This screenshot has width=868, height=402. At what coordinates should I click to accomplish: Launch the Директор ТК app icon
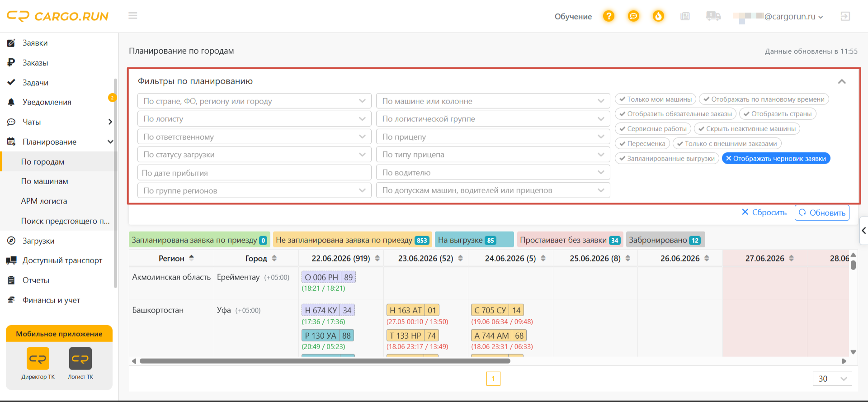[38, 359]
